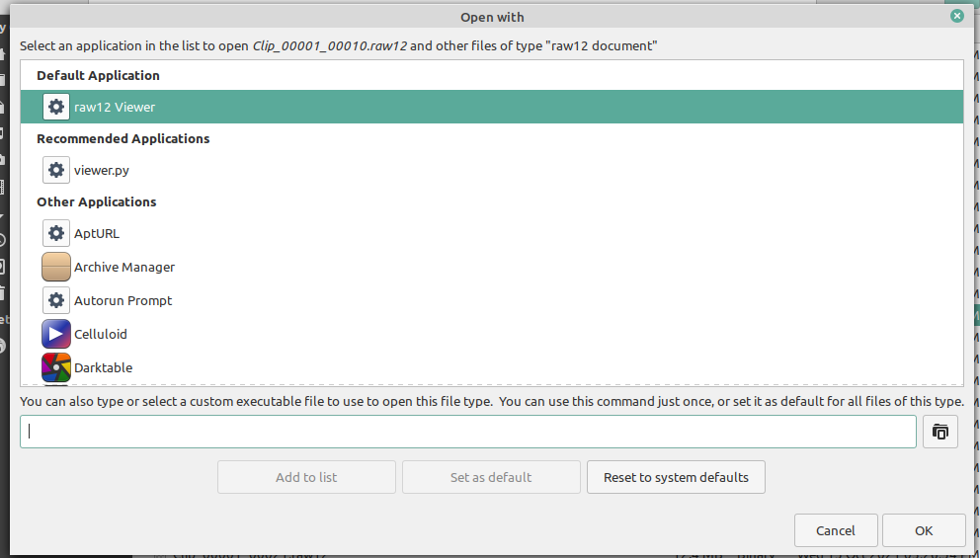Image resolution: width=980 pixels, height=558 pixels.
Task: Select raw12 Viewer default application row
Action: click(x=492, y=107)
